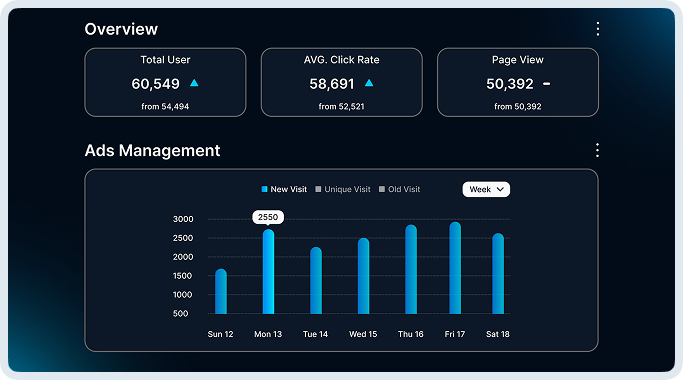Image resolution: width=683 pixels, height=380 pixels.
Task: Toggle the Old Visit legend series
Action: point(399,189)
